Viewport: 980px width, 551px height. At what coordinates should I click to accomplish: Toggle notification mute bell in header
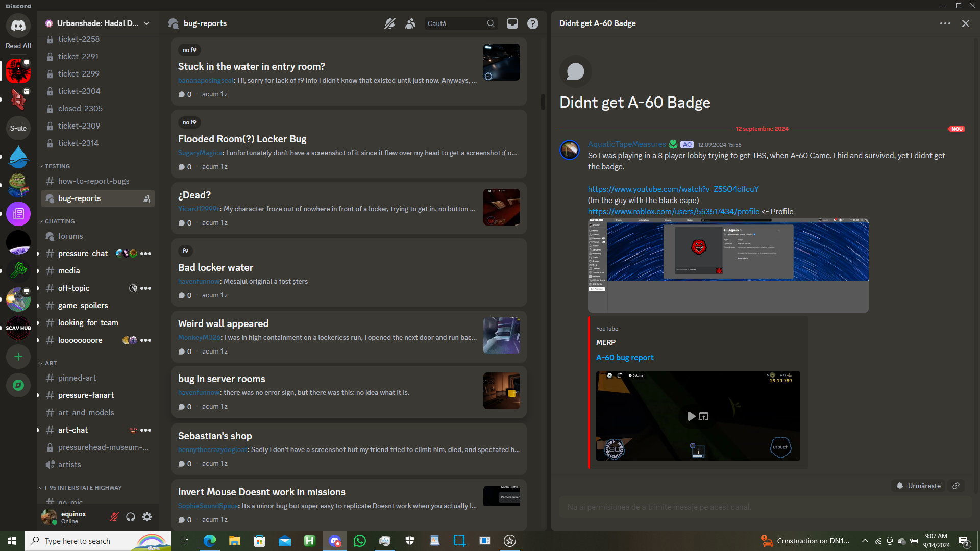(x=389, y=23)
